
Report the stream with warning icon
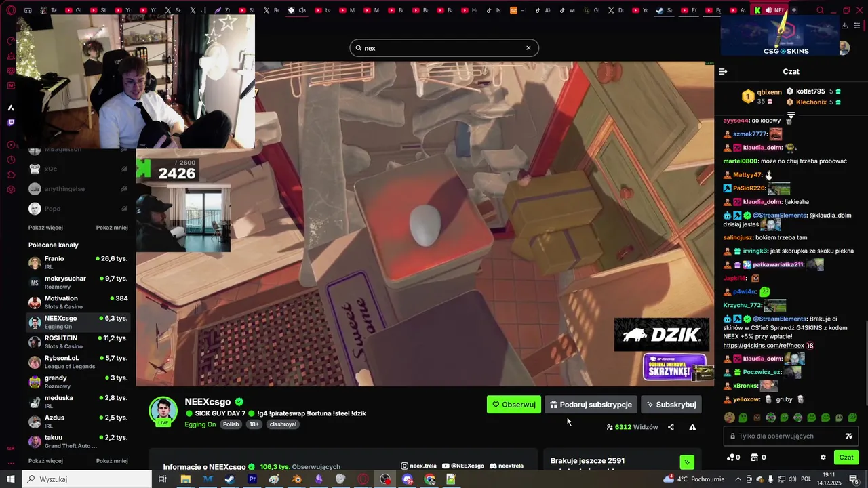692,427
